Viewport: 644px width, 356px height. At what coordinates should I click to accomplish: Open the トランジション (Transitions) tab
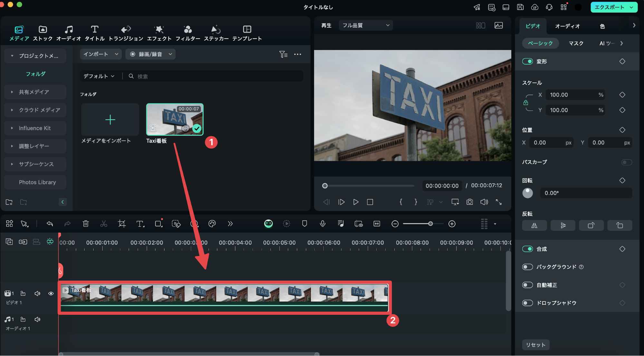(126, 33)
